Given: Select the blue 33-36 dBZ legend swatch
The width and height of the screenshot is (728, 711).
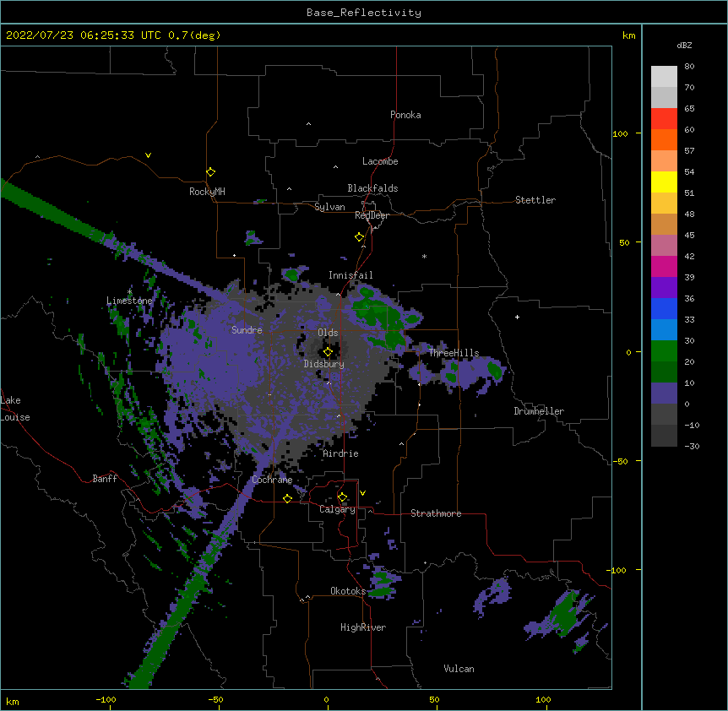Looking at the screenshot, I should [664, 308].
